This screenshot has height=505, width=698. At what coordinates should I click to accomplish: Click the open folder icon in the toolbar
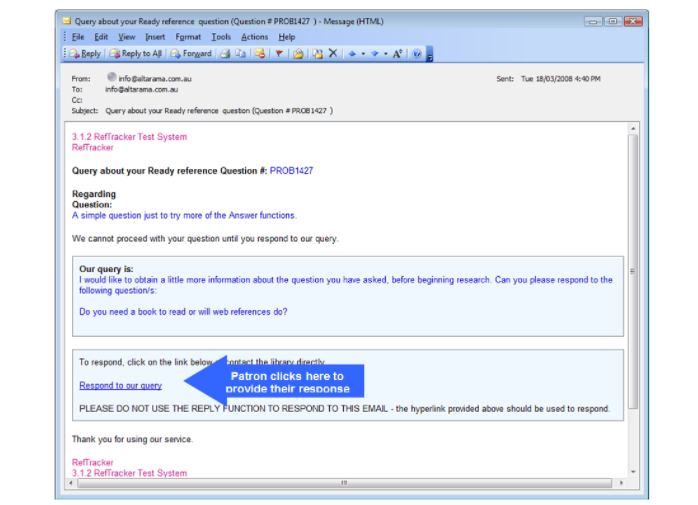click(299, 53)
